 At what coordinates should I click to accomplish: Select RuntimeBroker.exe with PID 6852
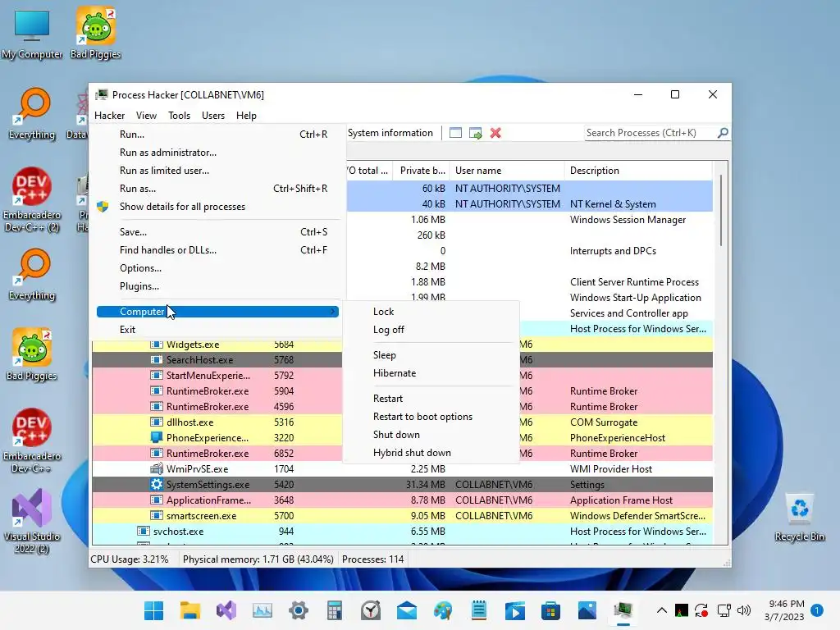217,453
